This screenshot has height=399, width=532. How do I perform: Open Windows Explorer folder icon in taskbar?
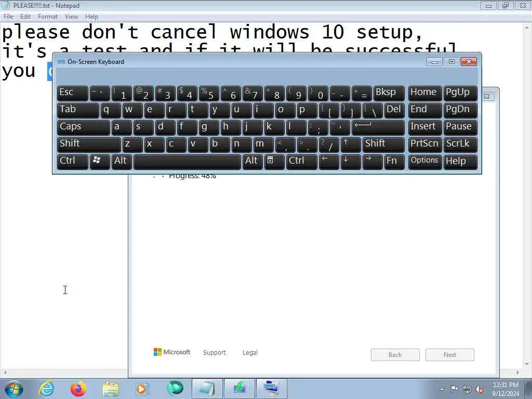(x=111, y=389)
